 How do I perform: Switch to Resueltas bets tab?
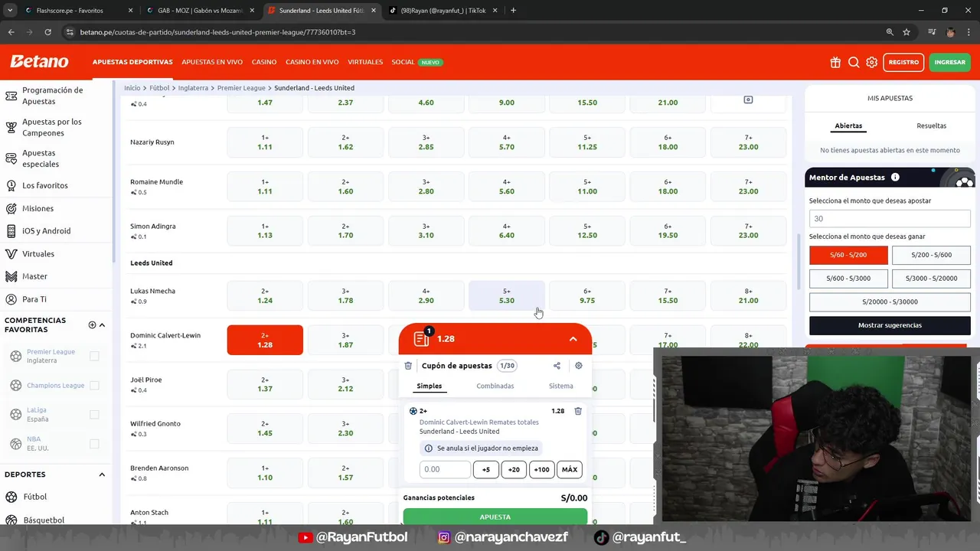[x=932, y=126]
